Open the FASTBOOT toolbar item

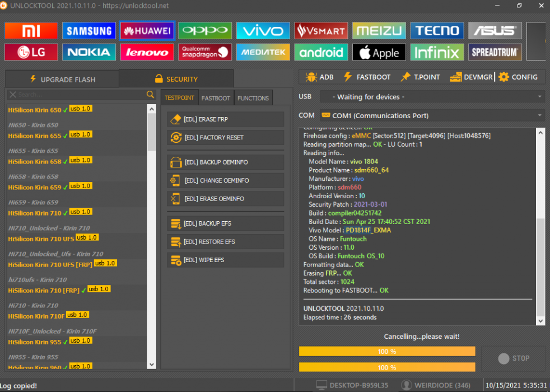(x=367, y=77)
